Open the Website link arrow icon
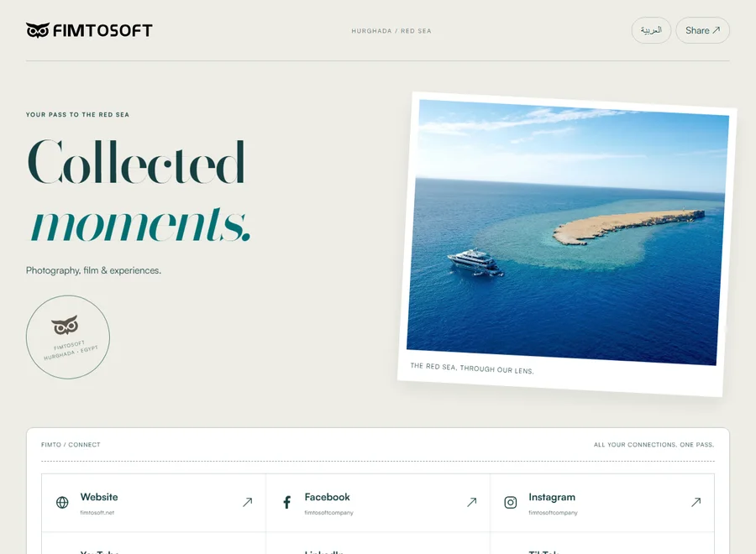The image size is (756, 554). (247, 503)
